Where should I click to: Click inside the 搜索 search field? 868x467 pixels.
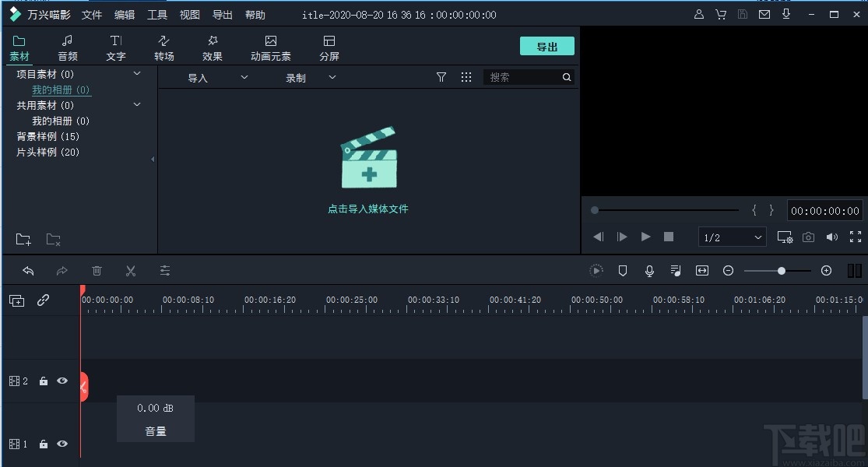[x=522, y=77]
